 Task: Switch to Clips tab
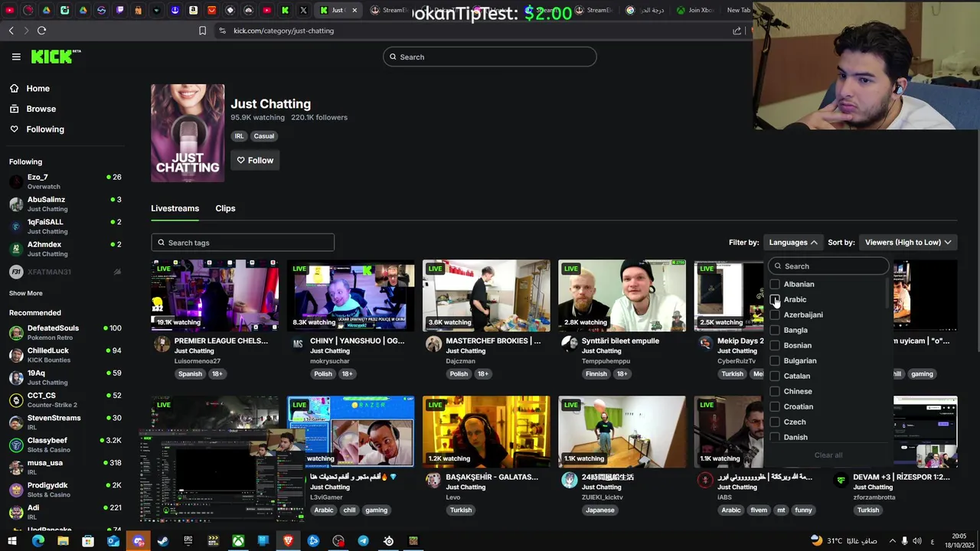point(225,208)
